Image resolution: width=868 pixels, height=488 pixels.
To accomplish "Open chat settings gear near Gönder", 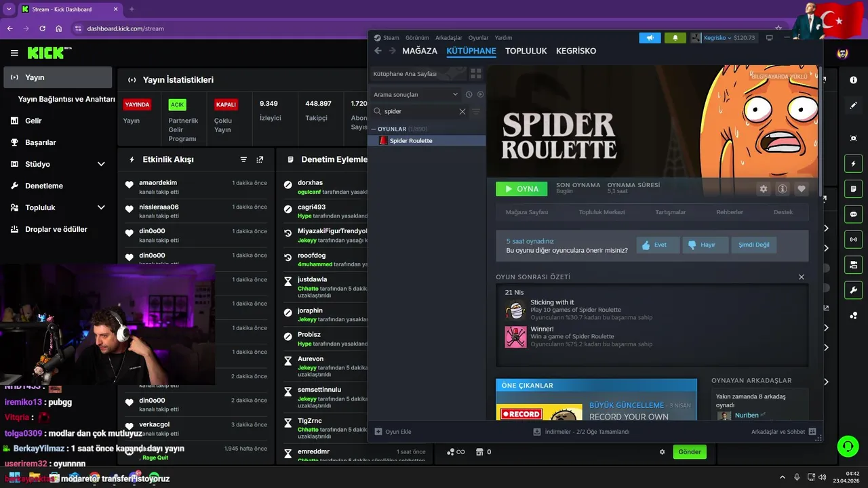I will pyautogui.click(x=663, y=452).
